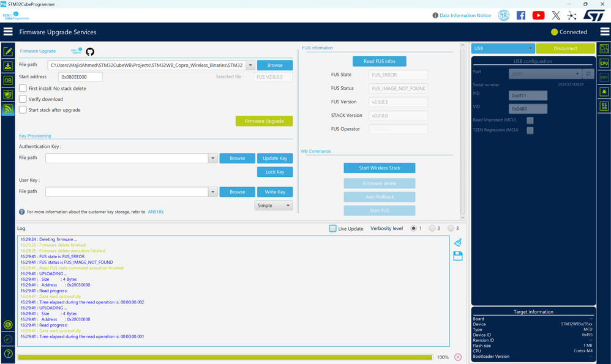
Task: Open AN5185 link
Action: 156,212
